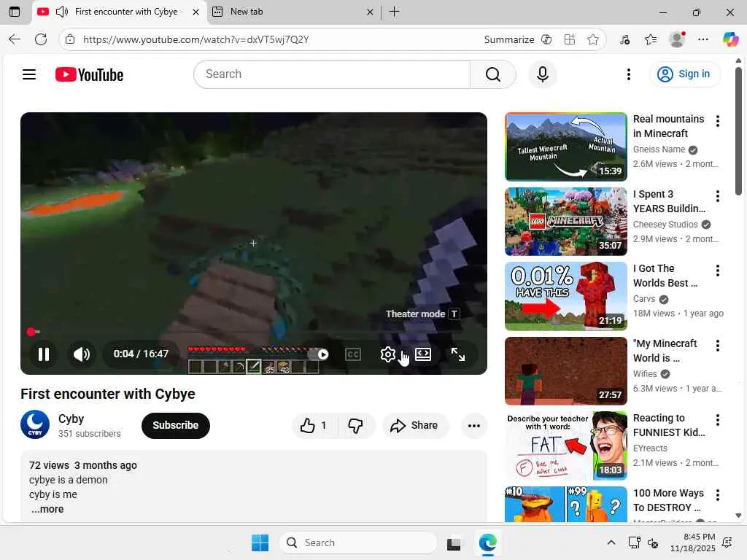Switch to First encounter with Cybye tab
This screenshot has height=560, width=747.
(120, 12)
